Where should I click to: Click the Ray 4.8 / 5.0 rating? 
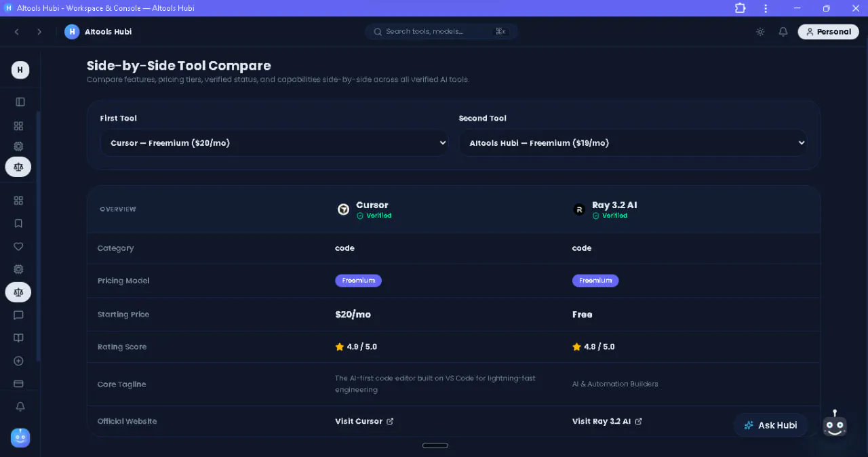[x=593, y=346]
